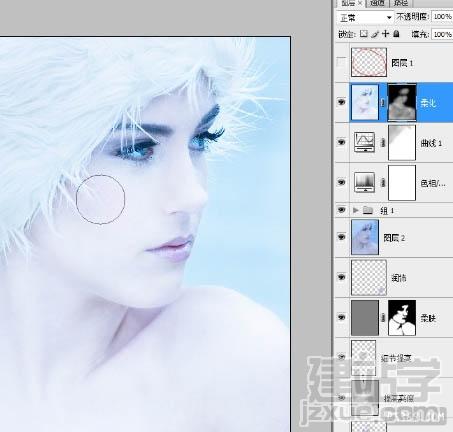Screen dimensions: 453x432
Task: Select the 柔化 layer mask thumbnail
Action: click(x=402, y=102)
